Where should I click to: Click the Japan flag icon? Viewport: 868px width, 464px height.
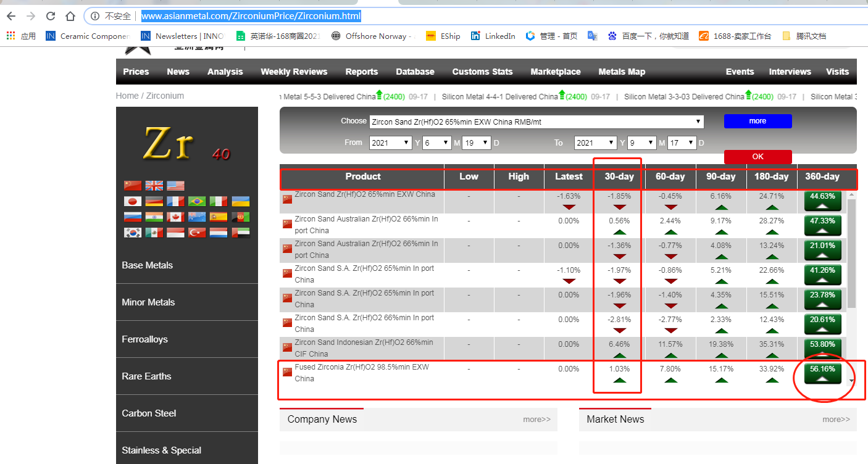pyautogui.click(x=133, y=201)
